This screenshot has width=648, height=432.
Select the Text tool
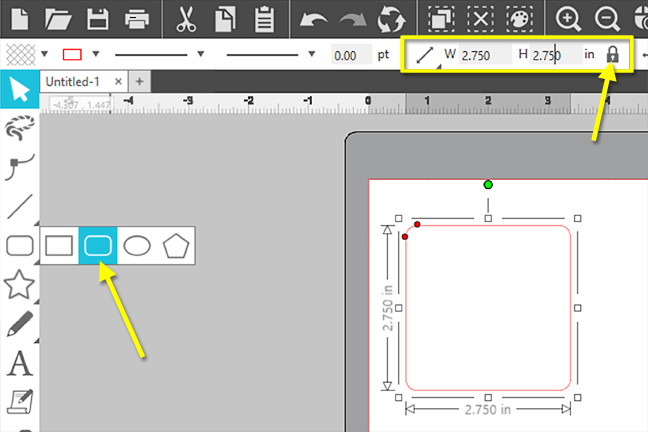(18, 365)
